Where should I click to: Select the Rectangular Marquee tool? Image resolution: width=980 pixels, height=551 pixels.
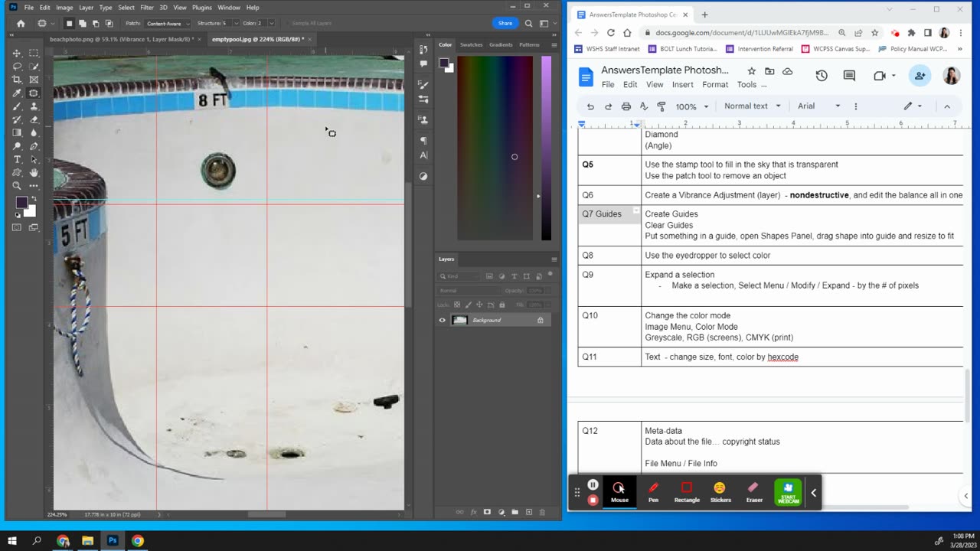(34, 53)
